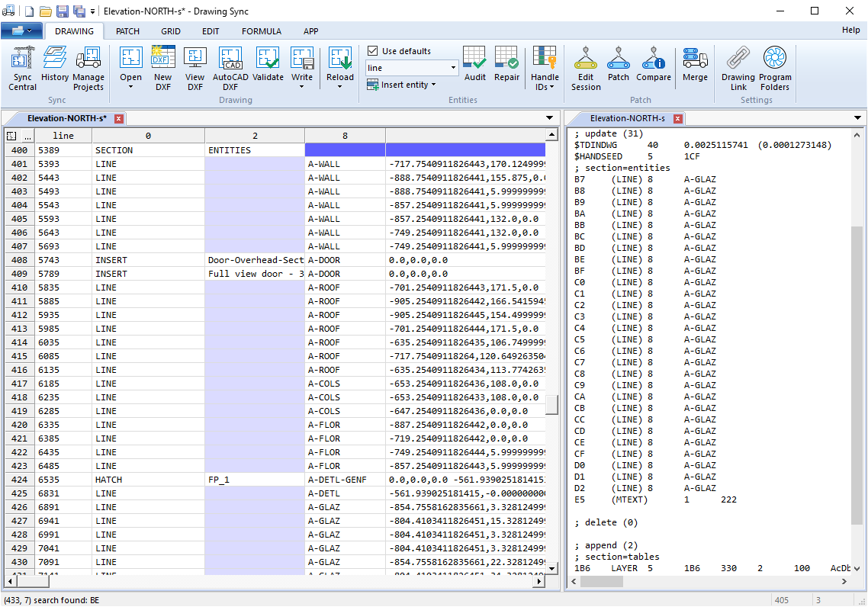This screenshot has height=607, width=868.
Task: Close the Elevation-NORTH-s* left tab
Action: [x=118, y=119]
